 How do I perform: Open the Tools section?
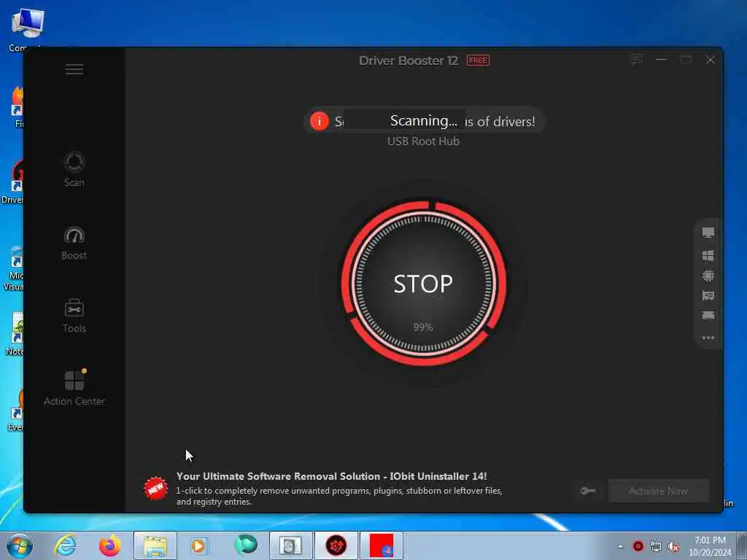click(74, 315)
